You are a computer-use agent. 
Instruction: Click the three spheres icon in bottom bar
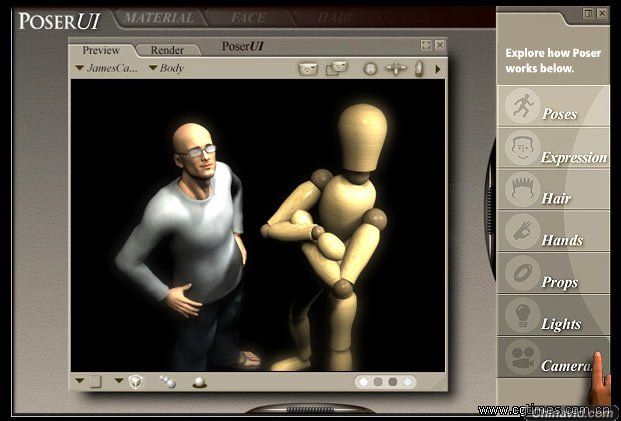coord(168,382)
